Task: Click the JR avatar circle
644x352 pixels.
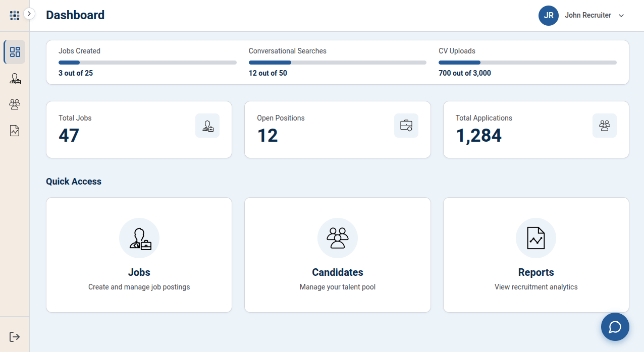Action: 549,16
